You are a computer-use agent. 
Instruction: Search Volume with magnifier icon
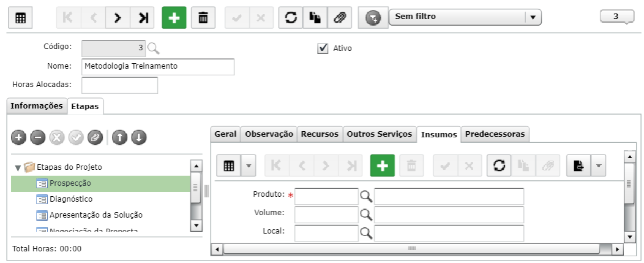366,215
